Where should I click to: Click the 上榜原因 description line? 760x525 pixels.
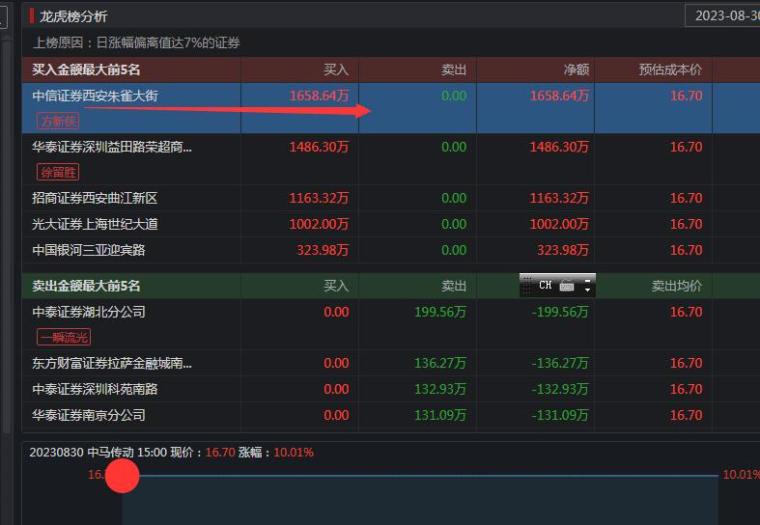[136, 43]
